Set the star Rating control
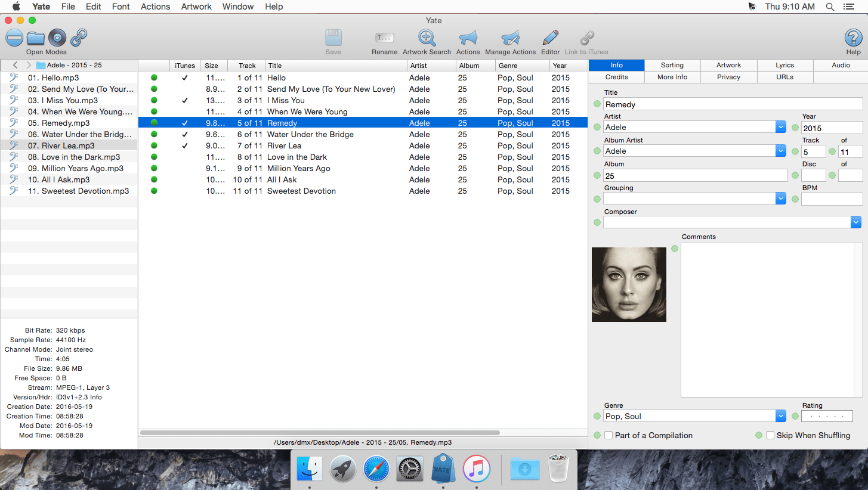This screenshot has height=490, width=868. [827, 416]
